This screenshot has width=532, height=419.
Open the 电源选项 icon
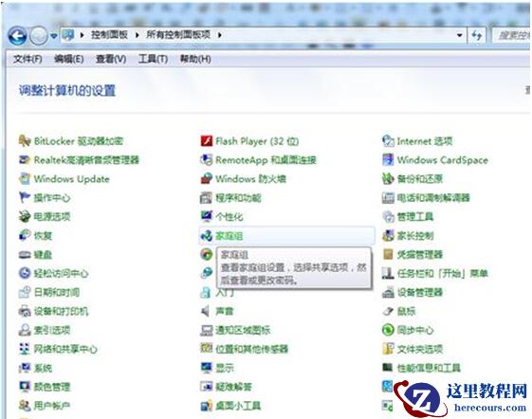pos(25,216)
